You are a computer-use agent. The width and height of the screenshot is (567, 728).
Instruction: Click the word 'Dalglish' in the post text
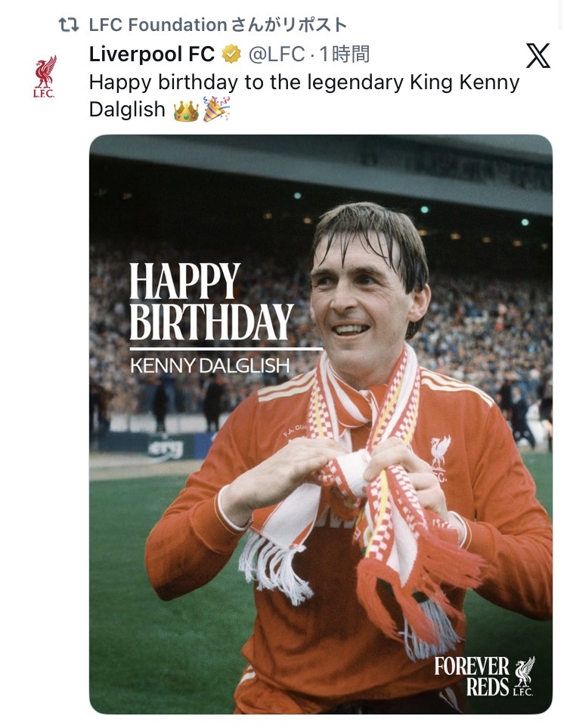[126, 110]
